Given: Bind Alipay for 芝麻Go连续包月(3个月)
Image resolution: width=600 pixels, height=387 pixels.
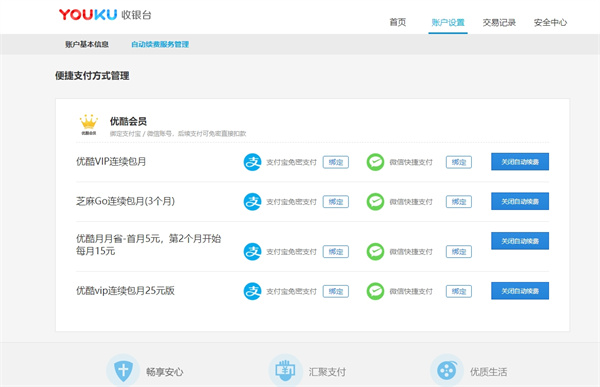Looking at the screenshot, I should 336,201.
